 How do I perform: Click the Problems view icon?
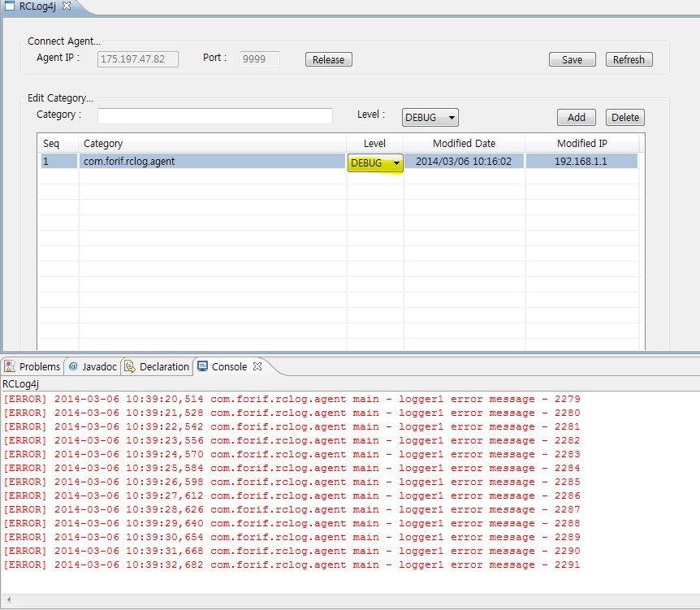[x=10, y=366]
